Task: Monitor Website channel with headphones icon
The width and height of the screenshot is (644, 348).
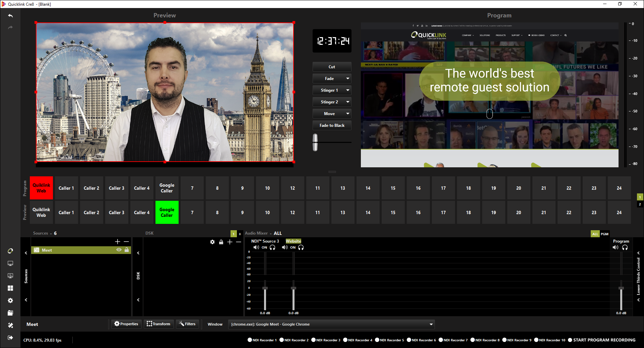Action: coord(301,248)
